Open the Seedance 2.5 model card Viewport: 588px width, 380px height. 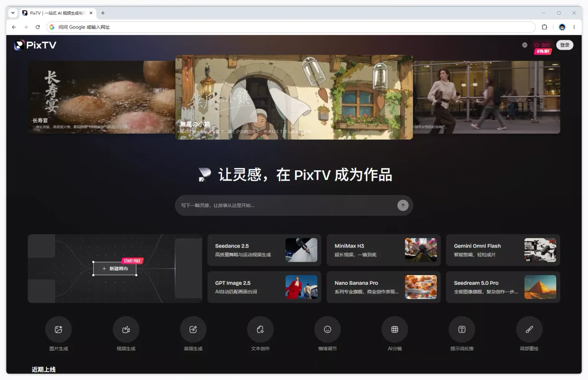(x=264, y=250)
